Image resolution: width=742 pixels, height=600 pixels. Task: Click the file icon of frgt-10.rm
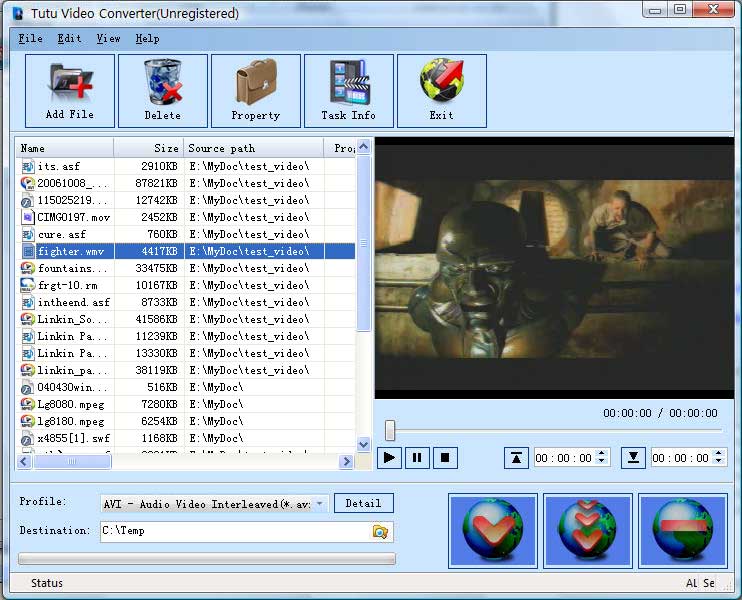(27, 285)
